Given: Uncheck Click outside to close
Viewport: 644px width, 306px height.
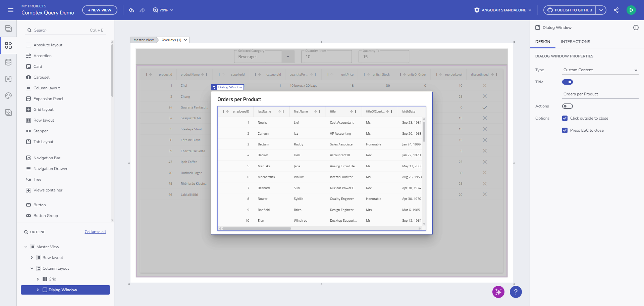Looking at the screenshot, I should pyautogui.click(x=565, y=118).
